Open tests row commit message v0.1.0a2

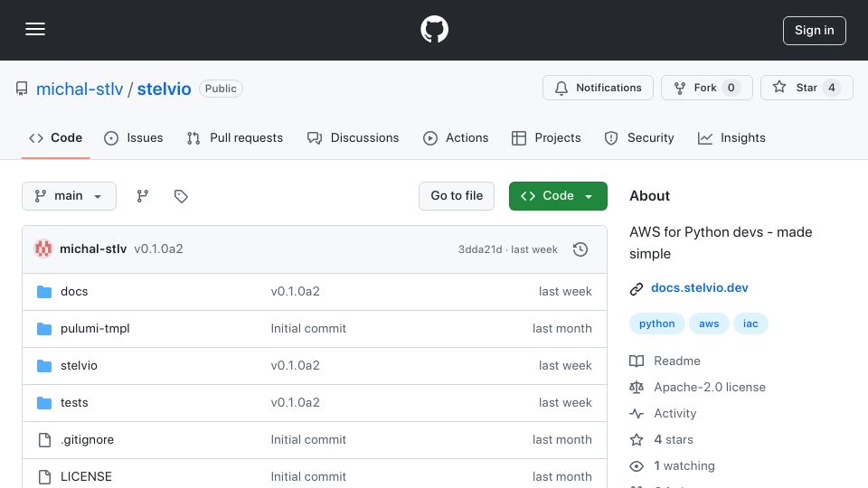(295, 403)
